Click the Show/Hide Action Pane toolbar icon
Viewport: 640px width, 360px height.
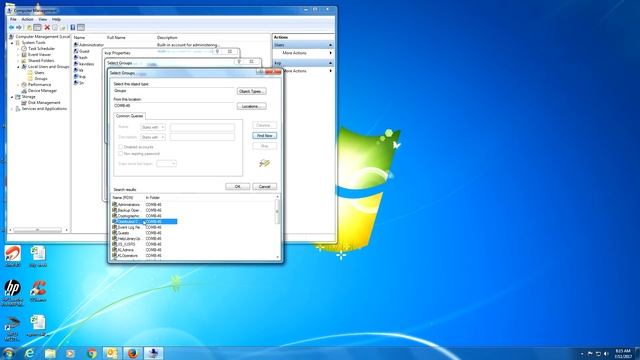(x=81, y=27)
